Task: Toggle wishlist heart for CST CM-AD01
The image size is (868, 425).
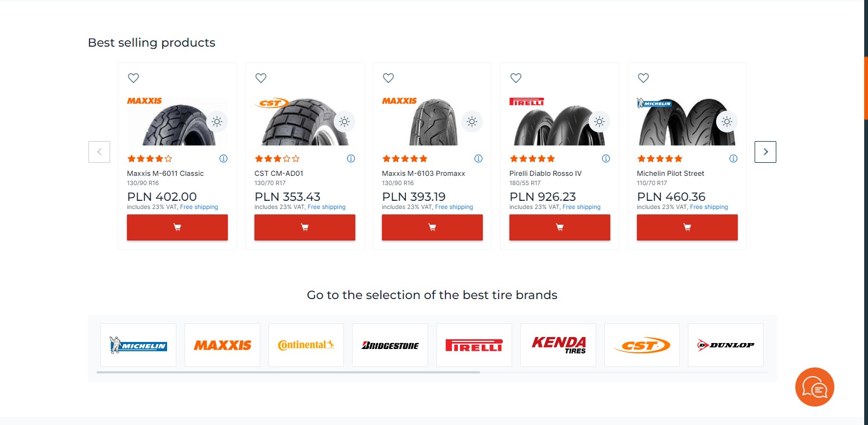Action: (x=261, y=78)
